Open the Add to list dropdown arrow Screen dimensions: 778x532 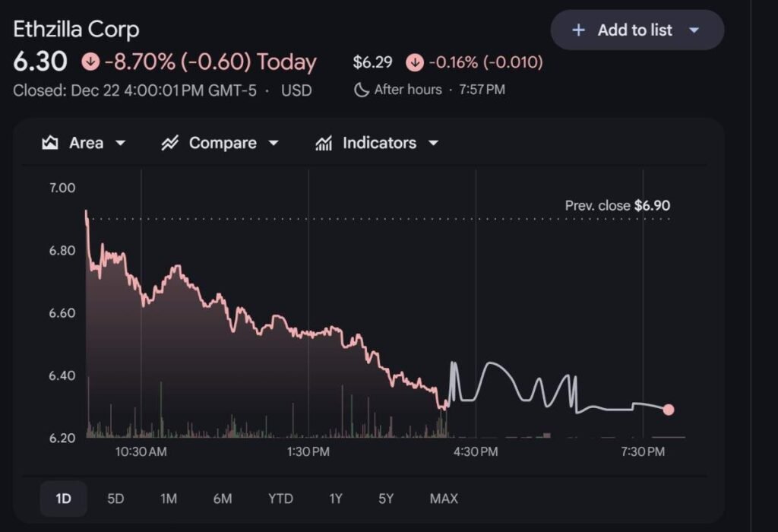click(x=694, y=30)
